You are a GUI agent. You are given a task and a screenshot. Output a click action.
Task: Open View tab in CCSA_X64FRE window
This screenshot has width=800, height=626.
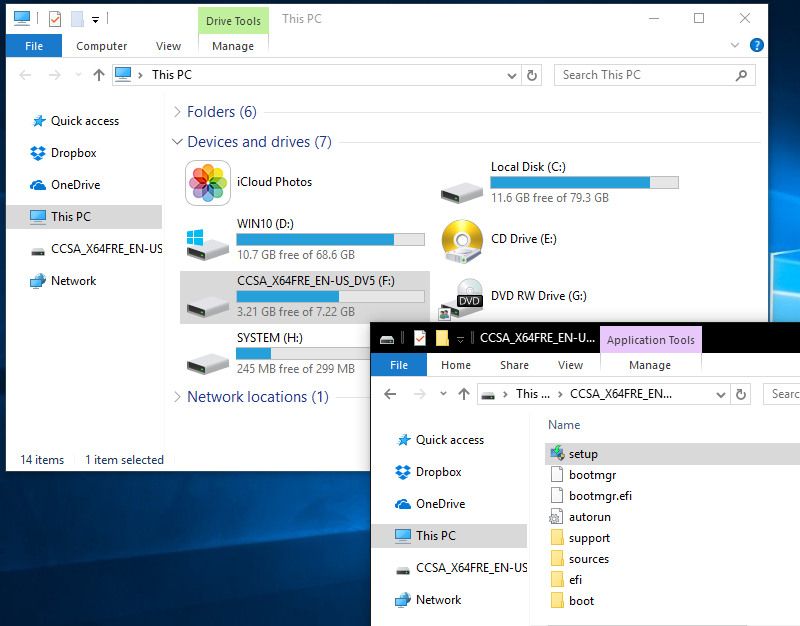(x=570, y=365)
